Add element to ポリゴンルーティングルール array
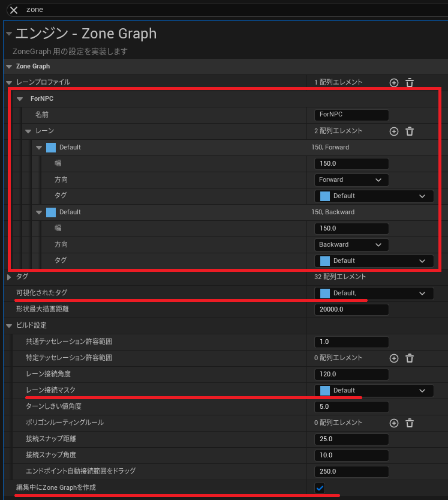This screenshot has height=500, width=448. coord(394,423)
